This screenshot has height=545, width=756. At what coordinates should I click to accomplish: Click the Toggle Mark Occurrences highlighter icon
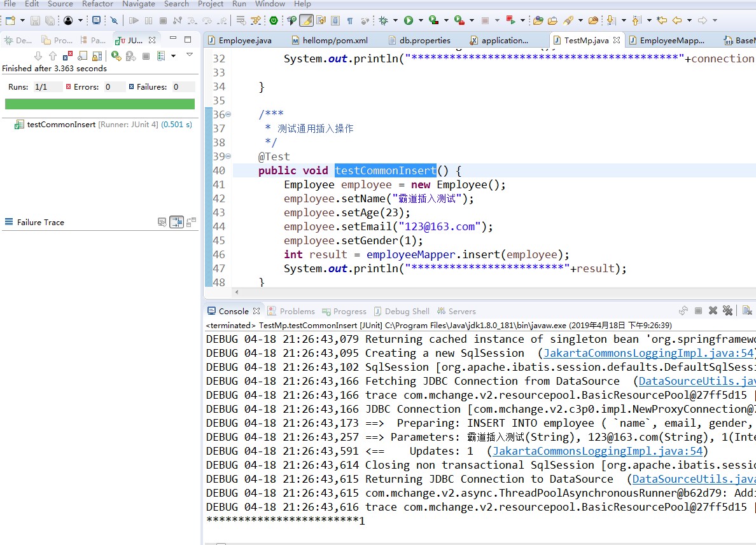coord(306,20)
